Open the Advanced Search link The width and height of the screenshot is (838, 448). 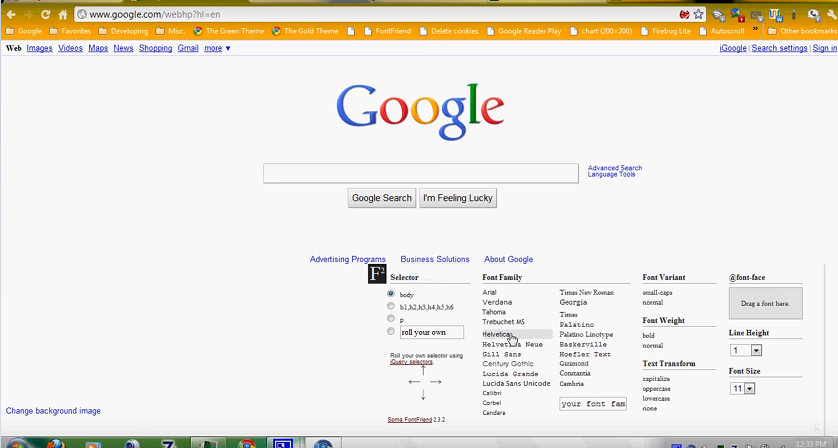point(615,168)
